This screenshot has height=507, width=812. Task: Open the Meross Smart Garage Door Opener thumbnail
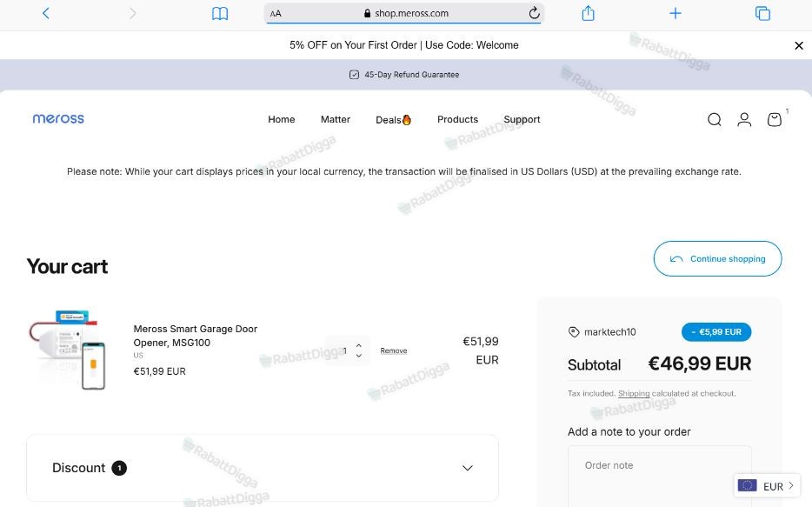[x=68, y=350]
